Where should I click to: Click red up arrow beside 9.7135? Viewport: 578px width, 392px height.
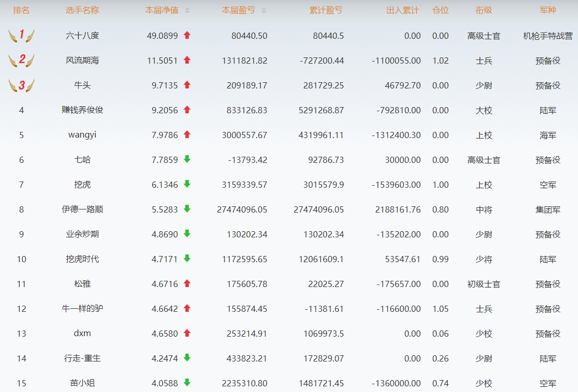[187, 85]
